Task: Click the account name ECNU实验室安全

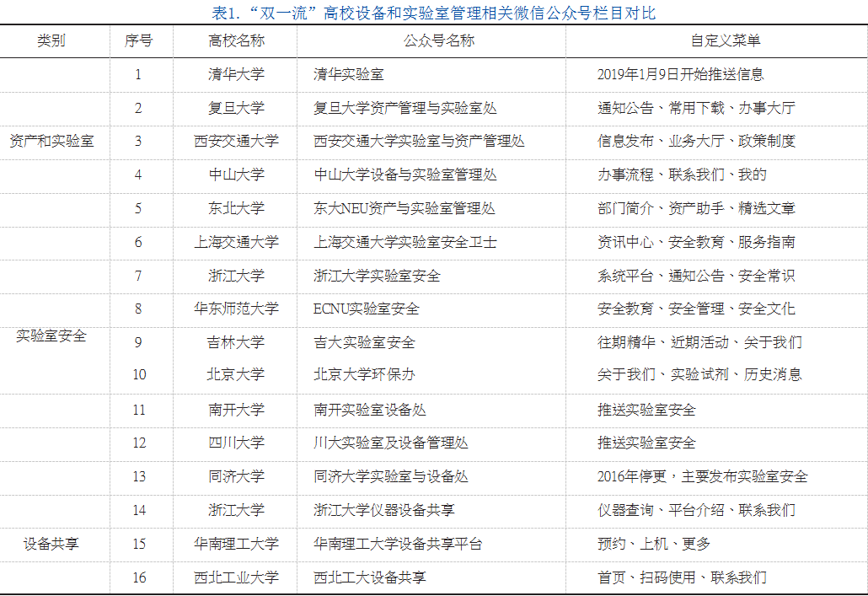Action: [x=367, y=309]
